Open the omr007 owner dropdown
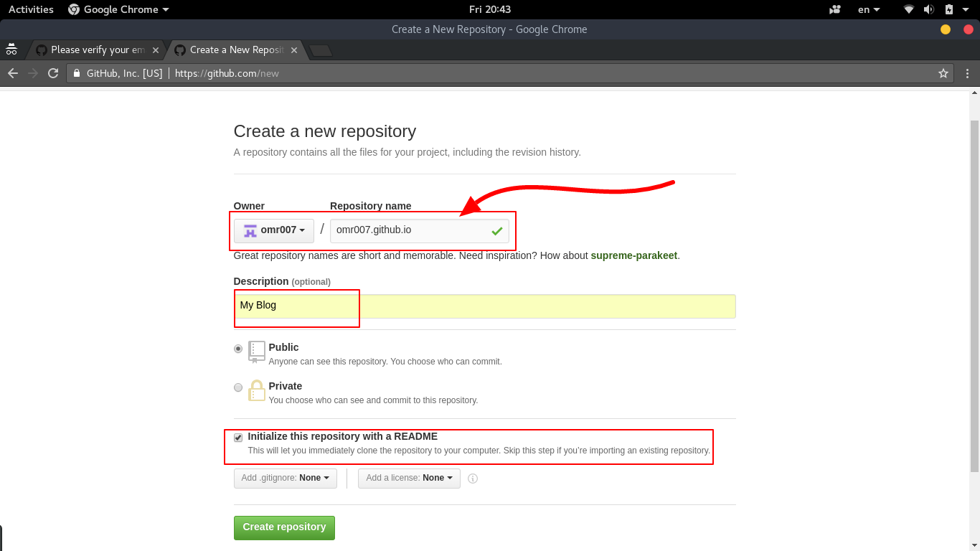The width and height of the screenshot is (980, 551). 273,230
